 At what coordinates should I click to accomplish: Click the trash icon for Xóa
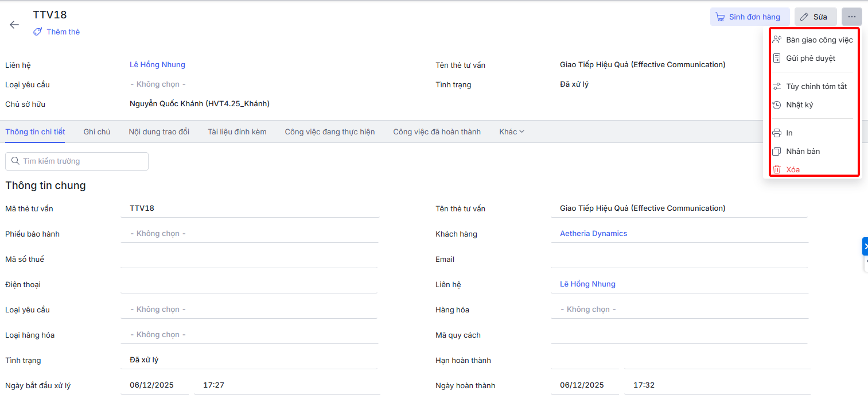click(777, 169)
